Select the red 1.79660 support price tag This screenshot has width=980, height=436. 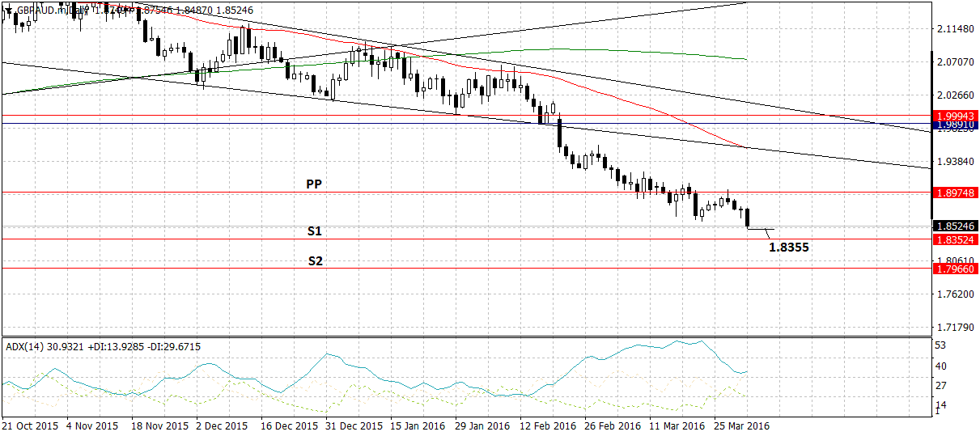(x=956, y=269)
